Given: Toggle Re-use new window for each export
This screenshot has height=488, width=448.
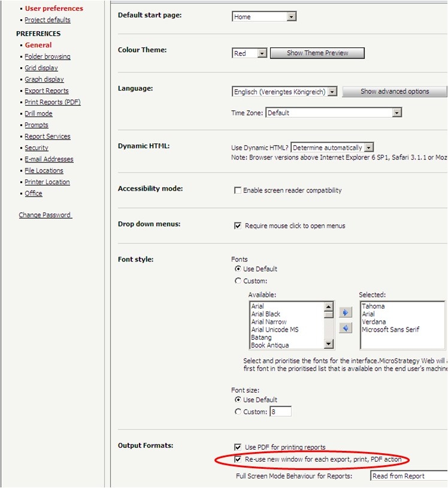Looking at the screenshot, I should [x=238, y=459].
